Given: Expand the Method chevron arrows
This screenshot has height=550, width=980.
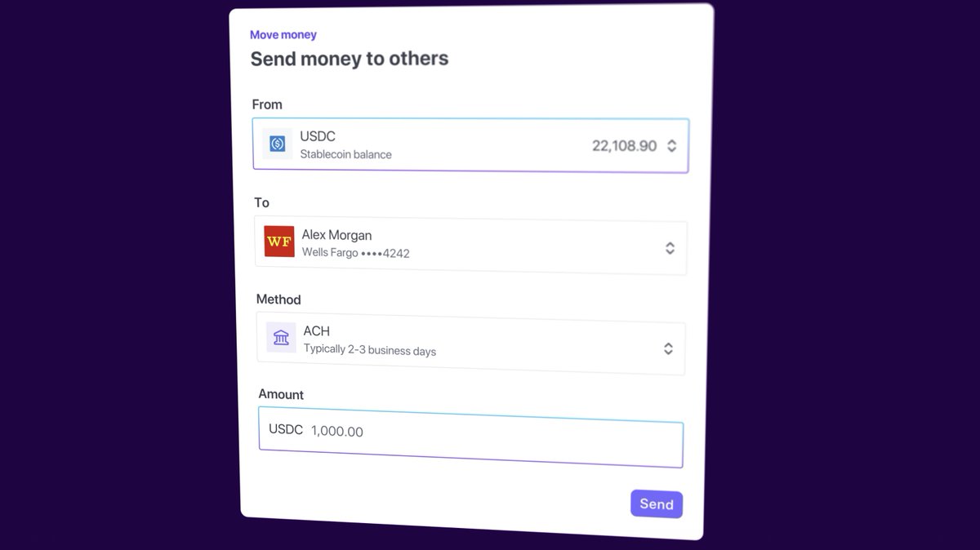Looking at the screenshot, I should (x=668, y=348).
